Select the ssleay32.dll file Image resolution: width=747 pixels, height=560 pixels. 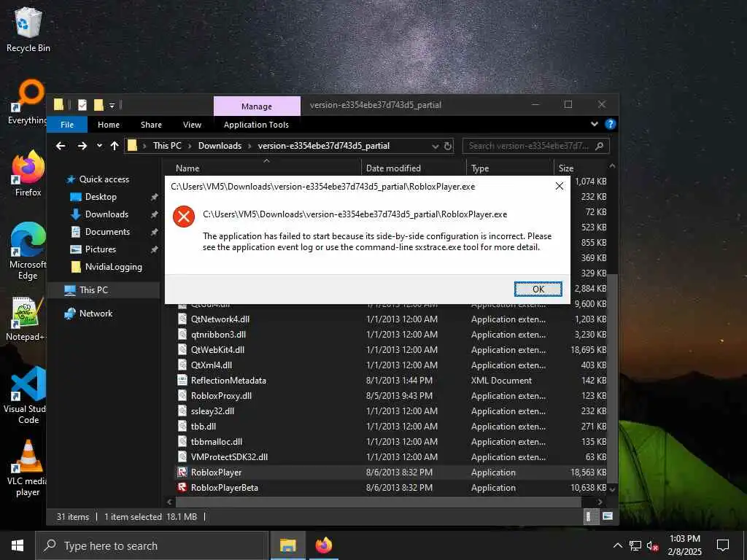pos(212,411)
